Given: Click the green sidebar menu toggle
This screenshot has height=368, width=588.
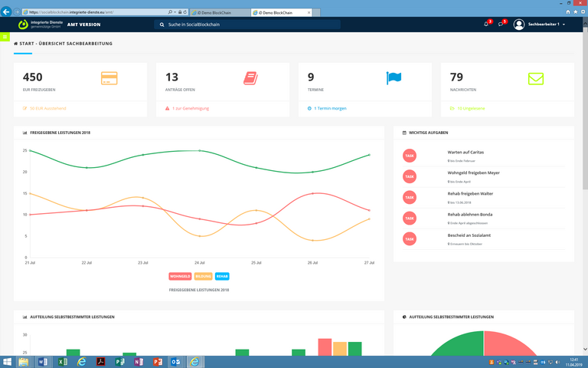Looking at the screenshot, I should coord(5,37).
